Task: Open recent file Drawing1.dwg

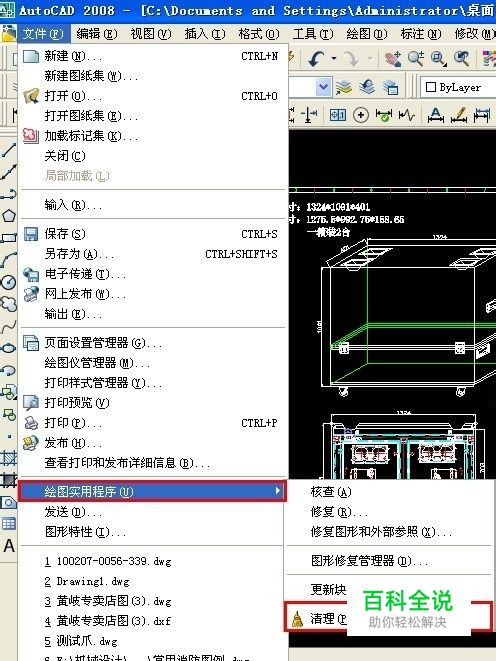Action: [153, 581]
